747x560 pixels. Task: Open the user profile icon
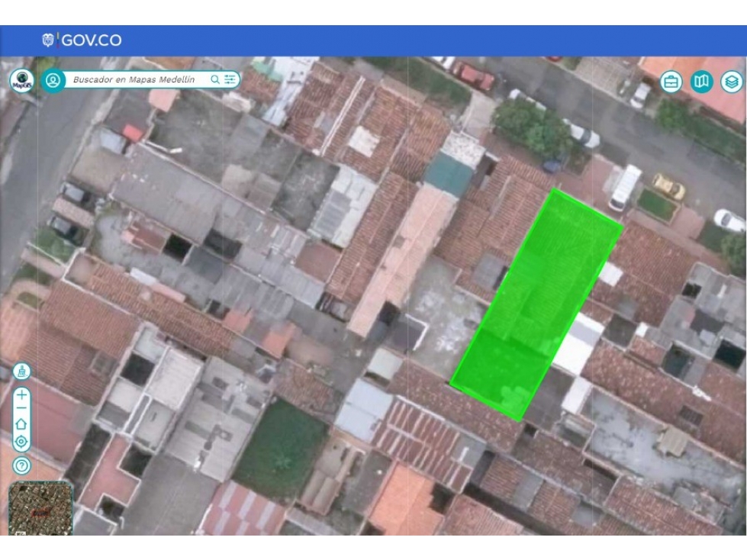click(53, 80)
